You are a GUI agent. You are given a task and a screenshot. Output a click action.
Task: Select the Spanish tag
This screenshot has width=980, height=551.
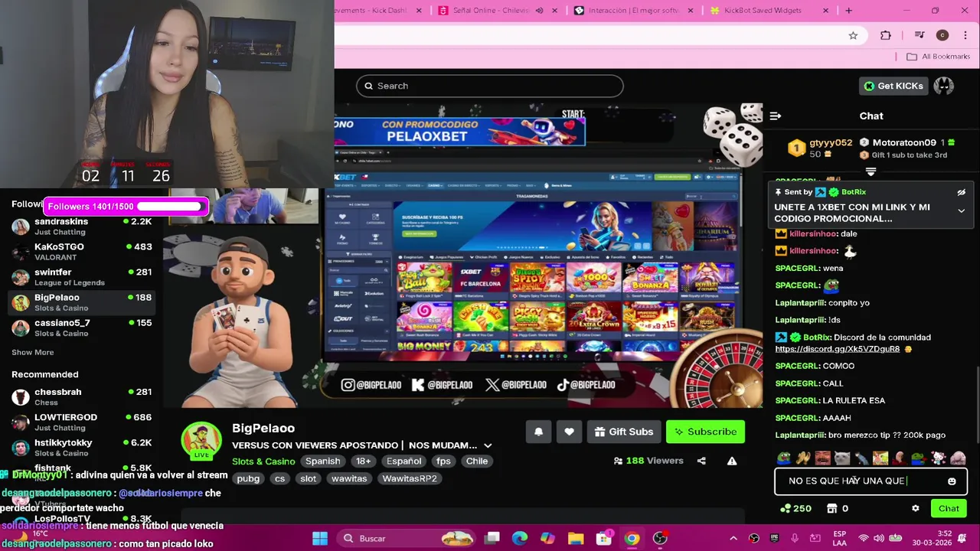point(323,461)
